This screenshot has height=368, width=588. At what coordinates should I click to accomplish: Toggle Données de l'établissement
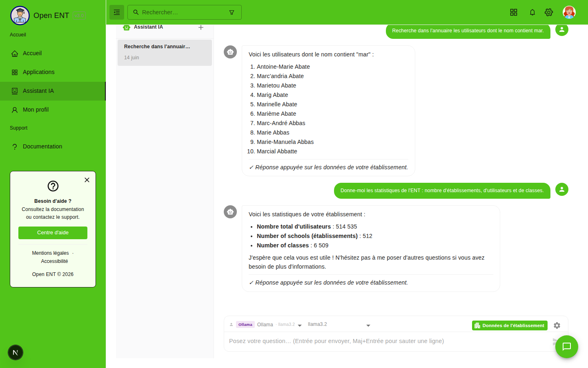tap(510, 325)
